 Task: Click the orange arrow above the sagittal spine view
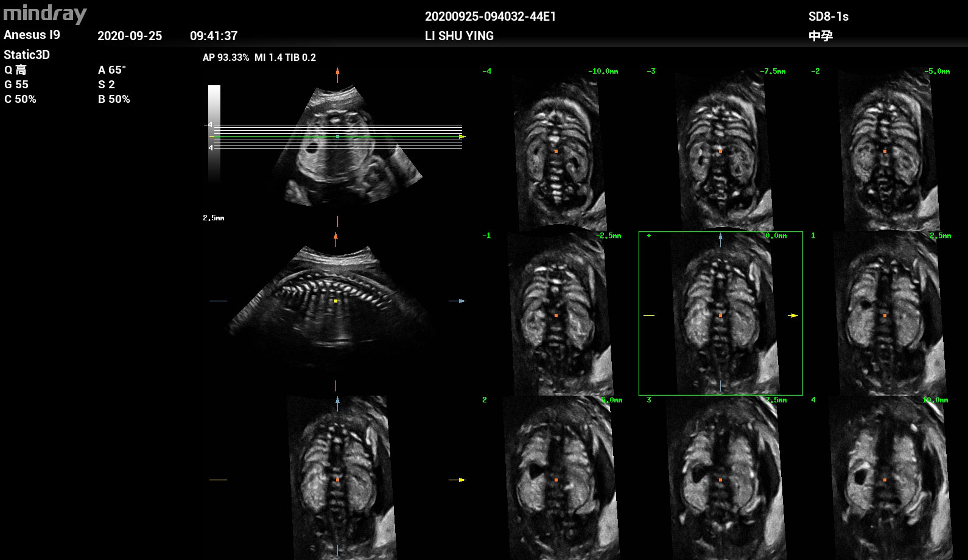[x=335, y=239]
